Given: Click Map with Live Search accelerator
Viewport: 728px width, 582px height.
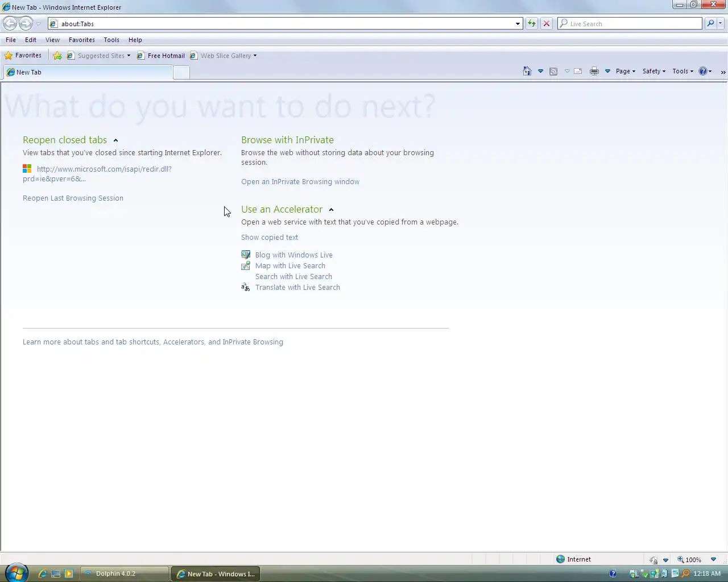Looking at the screenshot, I should (x=290, y=265).
